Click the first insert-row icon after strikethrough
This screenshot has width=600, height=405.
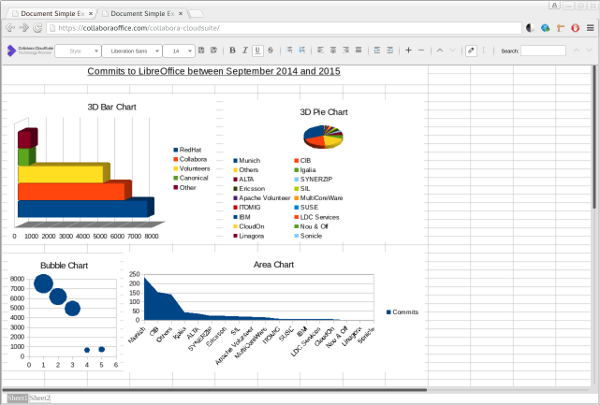coord(289,50)
